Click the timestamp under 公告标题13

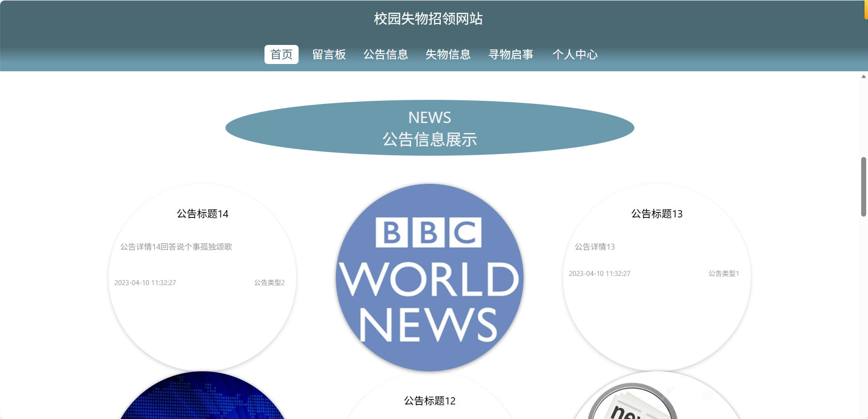(x=599, y=273)
